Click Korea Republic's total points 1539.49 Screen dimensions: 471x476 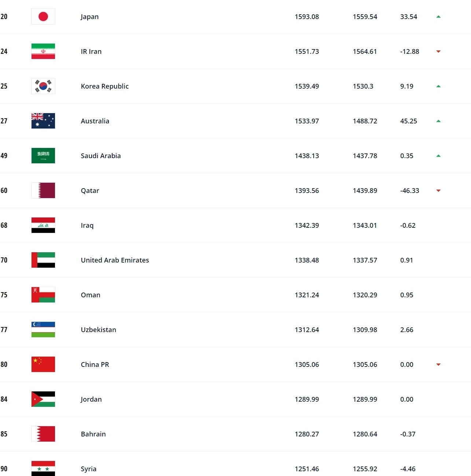[x=307, y=86]
